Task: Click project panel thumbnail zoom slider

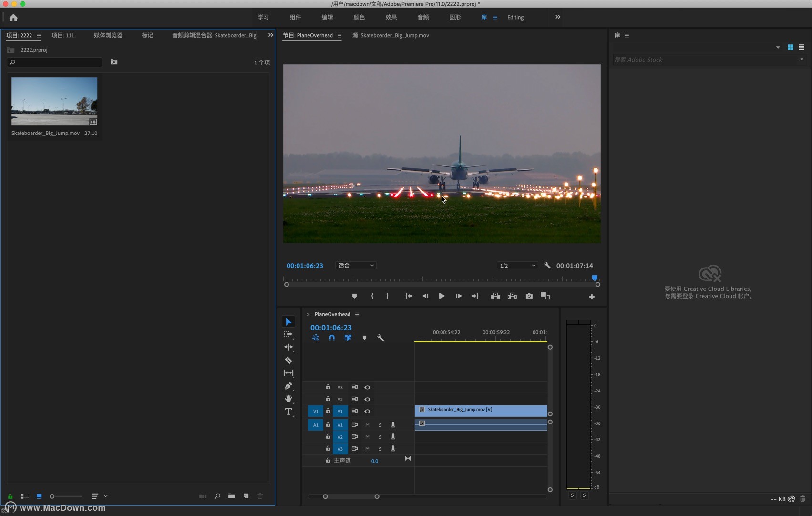Action: [66, 496]
